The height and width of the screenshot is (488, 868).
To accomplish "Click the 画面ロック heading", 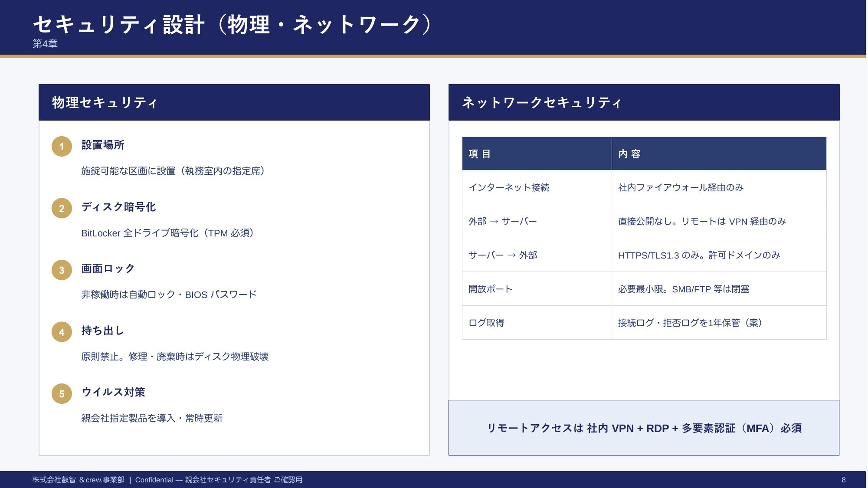I will pyautogui.click(x=108, y=269).
